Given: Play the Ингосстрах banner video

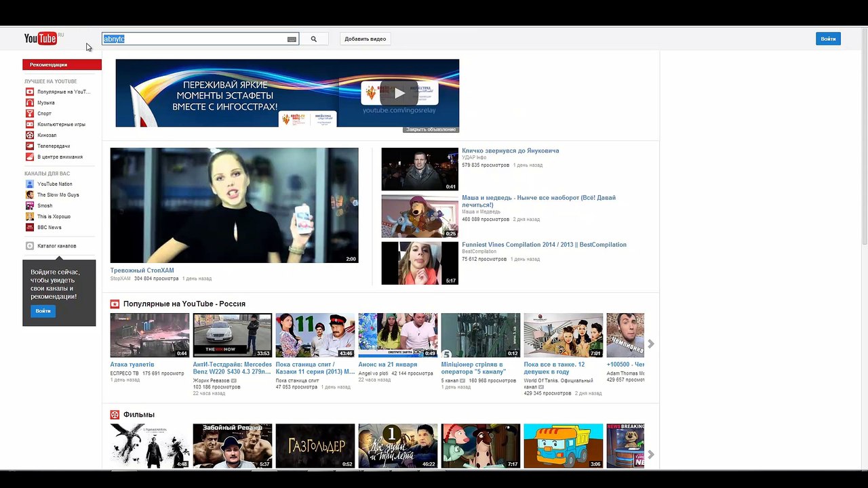Looking at the screenshot, I should point(399,93).
